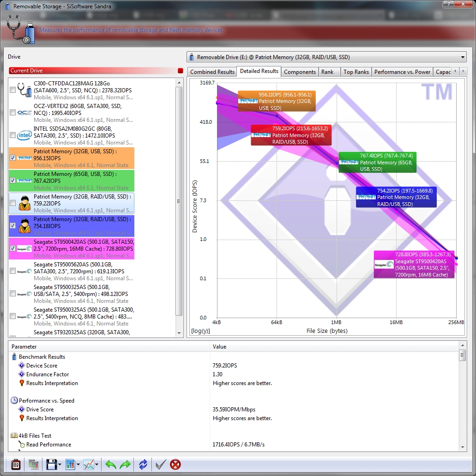This screenshot has width=476, height=476.
Task: Click the green back arrow icon
Action: (110, 464)
